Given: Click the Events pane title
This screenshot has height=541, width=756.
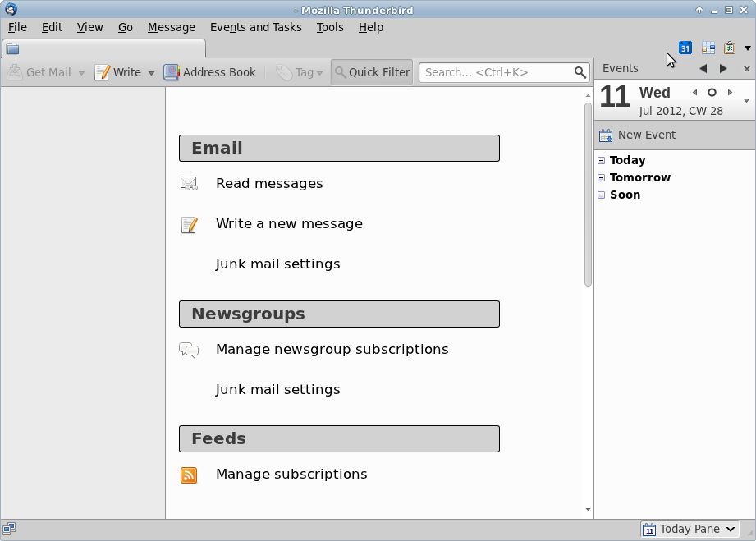Looking at the screenshot, I should 620,68.
